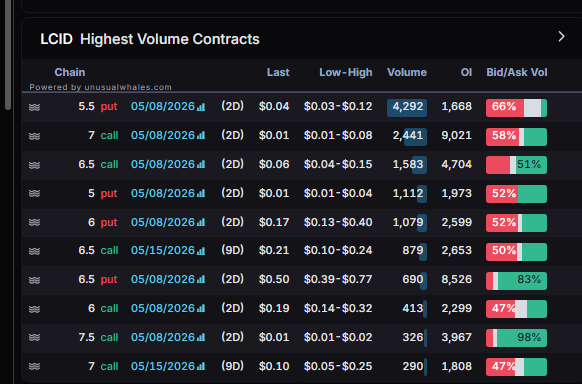Open chart icon beside 6 call expiry date

point(201,309)
